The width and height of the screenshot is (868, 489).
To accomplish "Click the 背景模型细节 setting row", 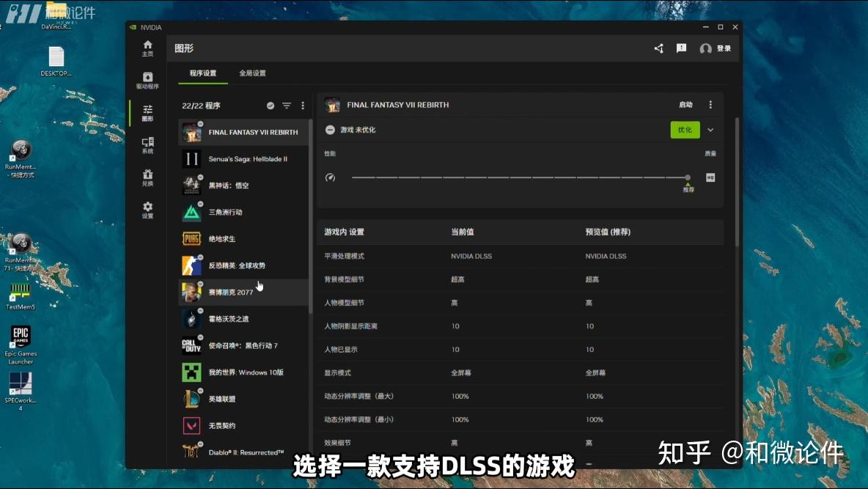I will pos(521,279).
